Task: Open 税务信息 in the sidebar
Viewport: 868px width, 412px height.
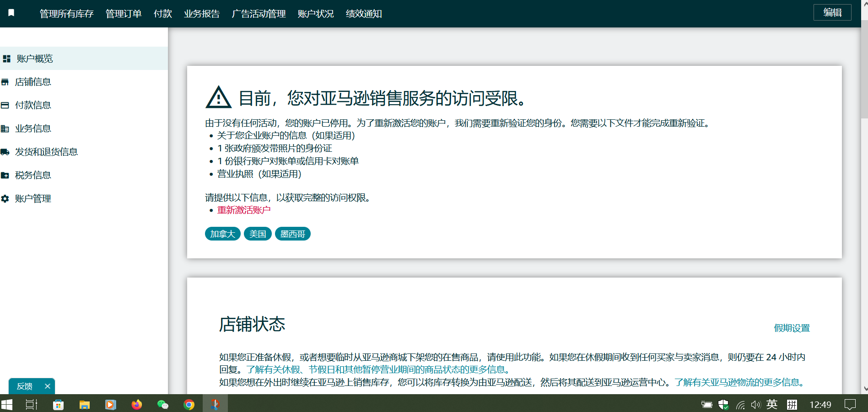Action: (x=33, y=175)
